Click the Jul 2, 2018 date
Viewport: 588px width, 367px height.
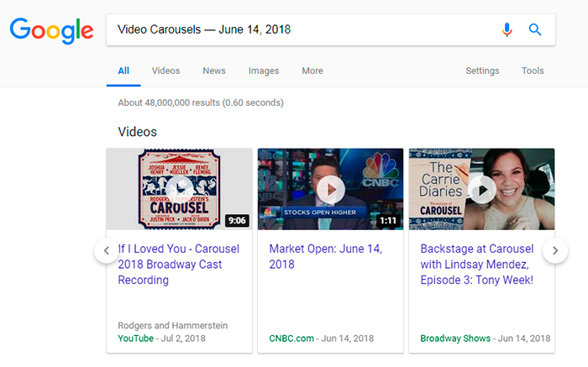[183, 338]
